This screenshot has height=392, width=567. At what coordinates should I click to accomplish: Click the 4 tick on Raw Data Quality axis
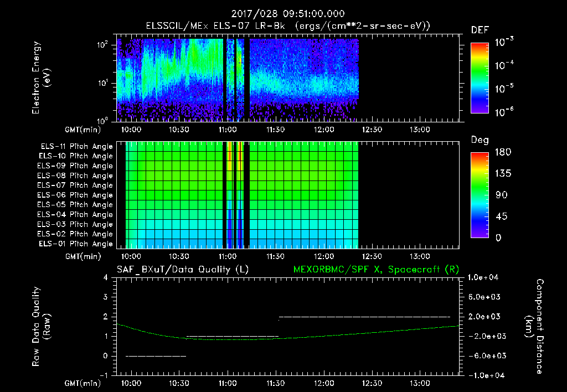106,277
